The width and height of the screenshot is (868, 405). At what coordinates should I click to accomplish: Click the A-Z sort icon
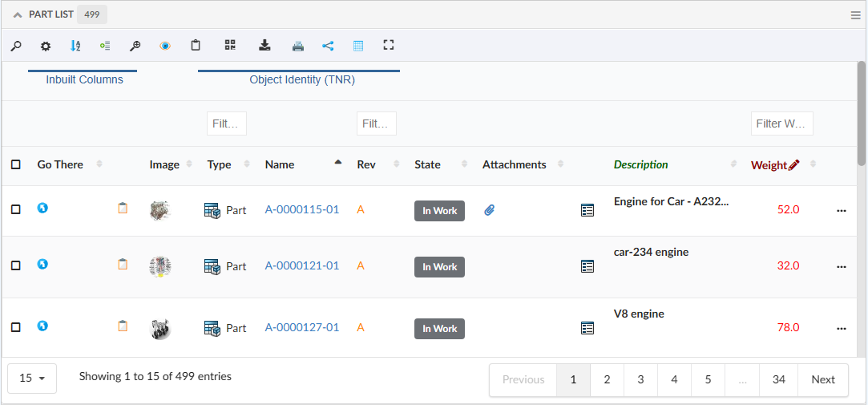[x=75, y=46]
